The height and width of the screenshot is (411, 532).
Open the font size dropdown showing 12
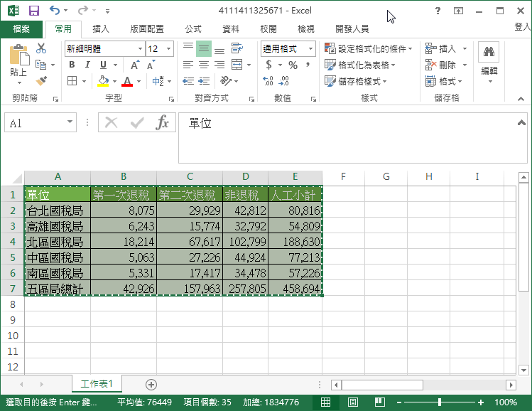168,48
